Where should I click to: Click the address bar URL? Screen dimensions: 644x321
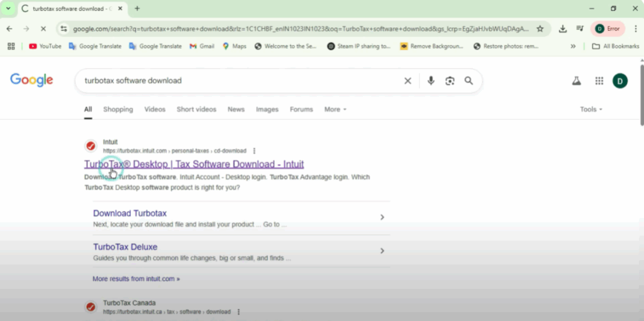click(x=301, y=29)
